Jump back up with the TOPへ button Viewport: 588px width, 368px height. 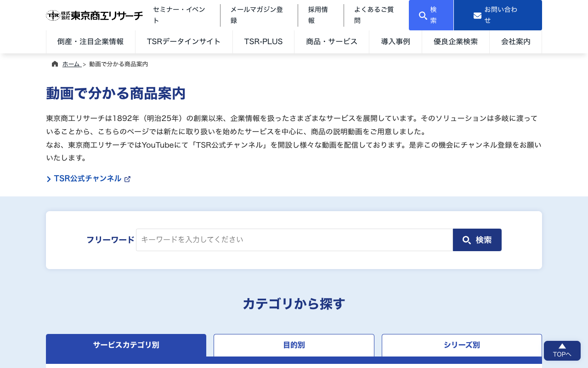coord(562,351)
